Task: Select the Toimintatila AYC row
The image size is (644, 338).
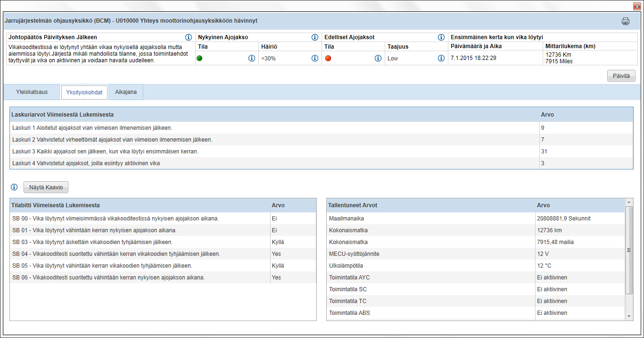Action: 476,278
